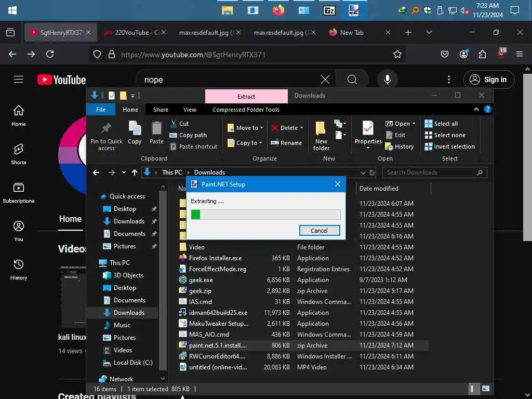Click Pin to Quick access icon
Viewport: 532px width, 399px height.
tap(106, 128)
